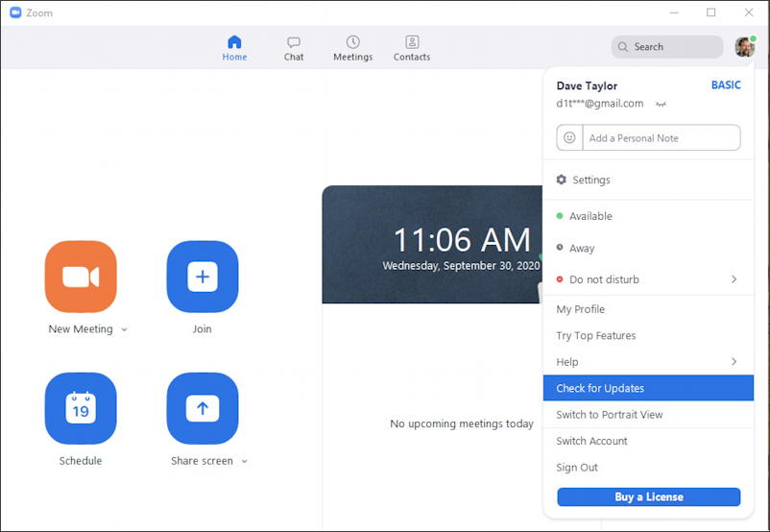Screen dimensions: 770x532
Task: Open the Chat tab
Action: click(x=294, y=48)
